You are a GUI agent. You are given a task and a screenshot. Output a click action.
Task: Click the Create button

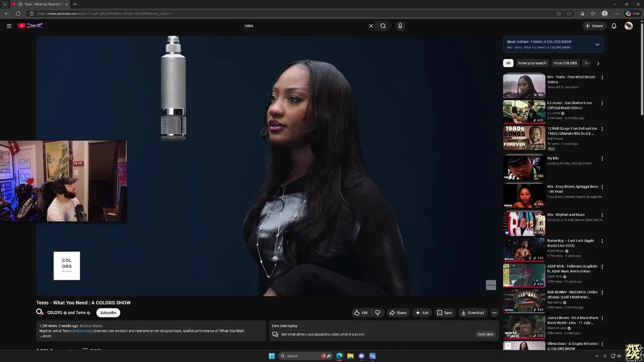click(x=594, y=26)
